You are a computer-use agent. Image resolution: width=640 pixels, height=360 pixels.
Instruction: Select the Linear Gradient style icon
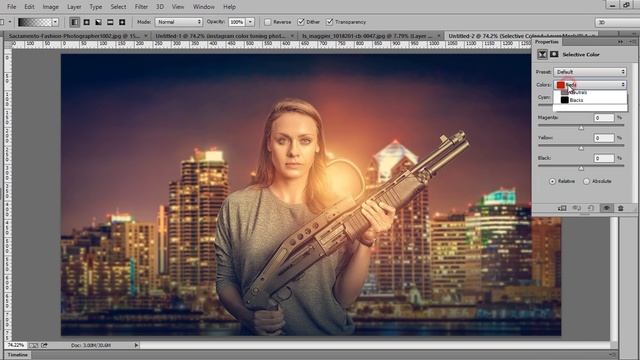tap(74, 22)
